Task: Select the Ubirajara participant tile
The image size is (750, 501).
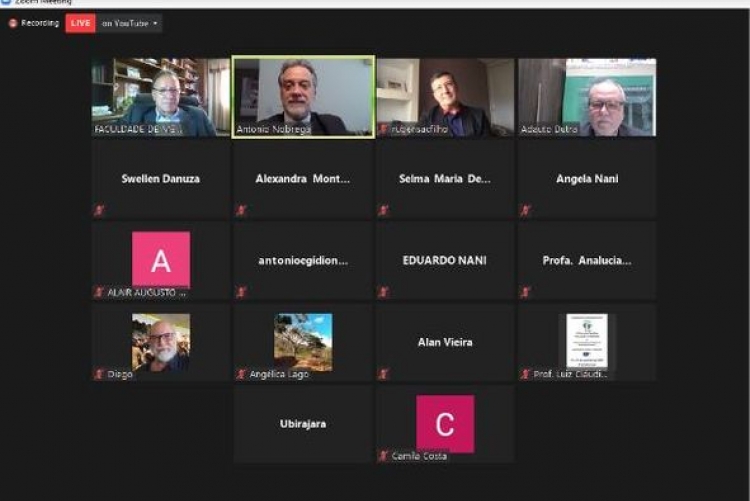Action: (303, 424)
